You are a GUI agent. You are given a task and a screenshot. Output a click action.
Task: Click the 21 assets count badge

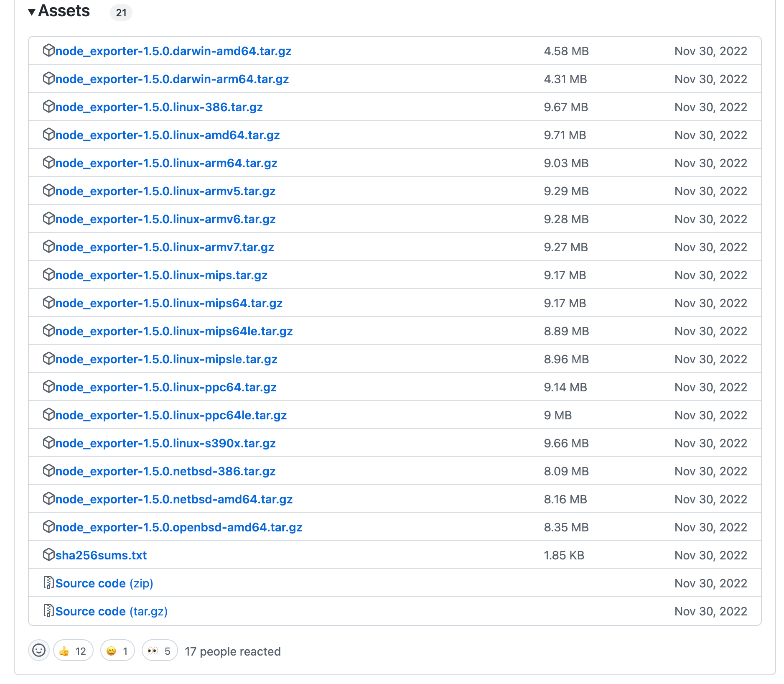pos(121,13)
